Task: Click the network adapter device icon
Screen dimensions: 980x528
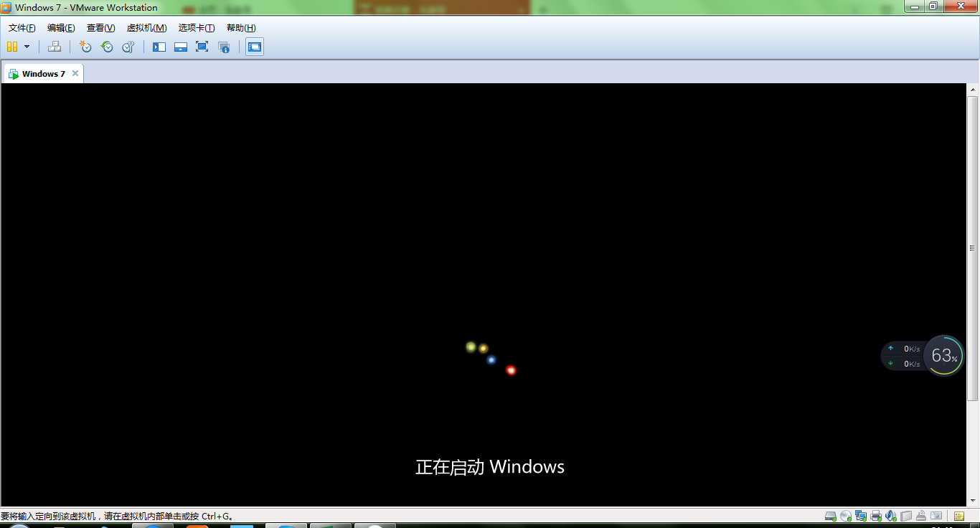Action: (861, 516)
